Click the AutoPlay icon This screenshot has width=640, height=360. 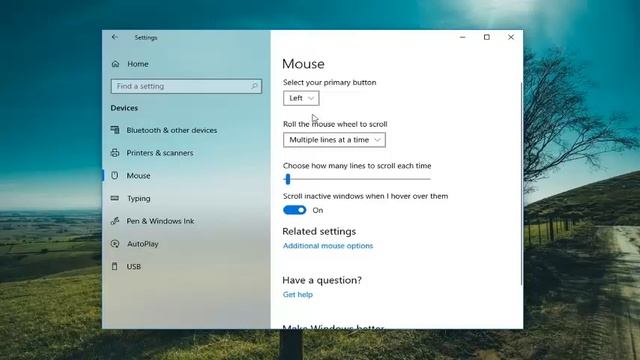pos(115,244)
